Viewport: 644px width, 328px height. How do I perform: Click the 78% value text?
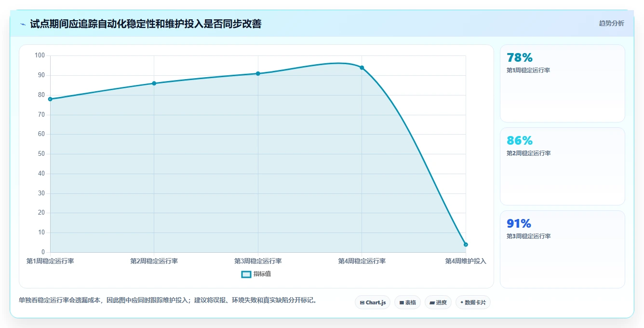tap(520, 58)
